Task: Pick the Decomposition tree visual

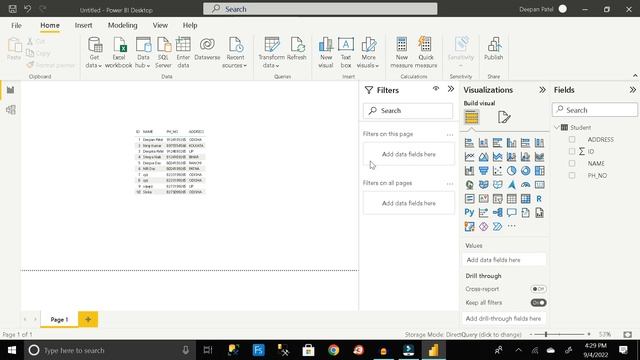Action: point(498,213)
